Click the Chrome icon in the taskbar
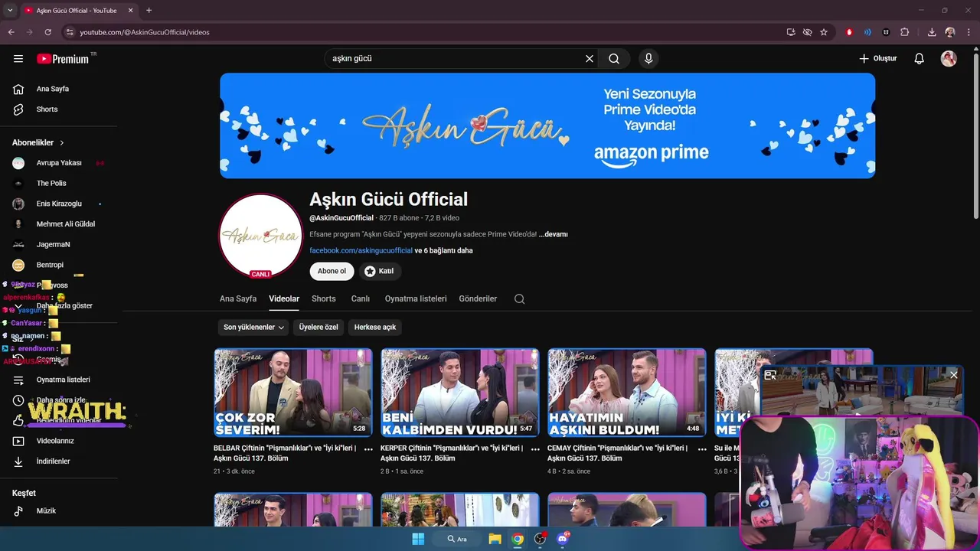Image resolution: width=980 pixels, height=551 pixels. click(x=518, y=539)
